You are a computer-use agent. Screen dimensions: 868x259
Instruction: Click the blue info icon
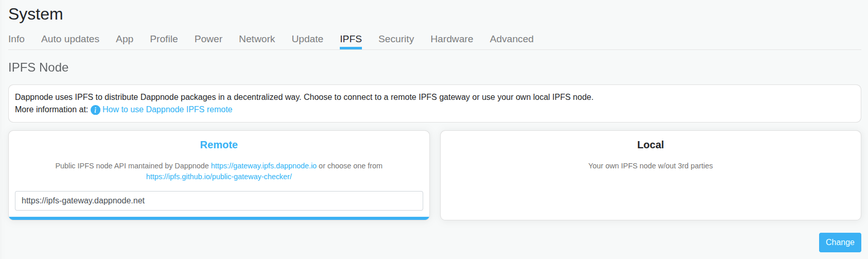click(95, 110)
